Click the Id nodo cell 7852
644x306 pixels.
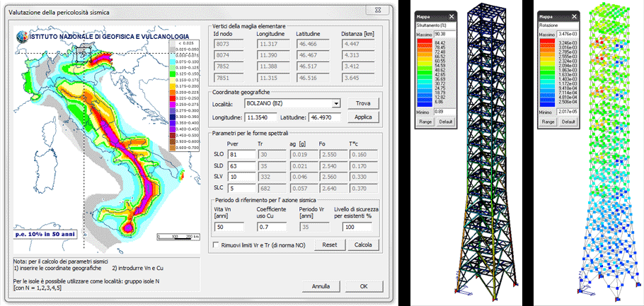pos(229,66)
